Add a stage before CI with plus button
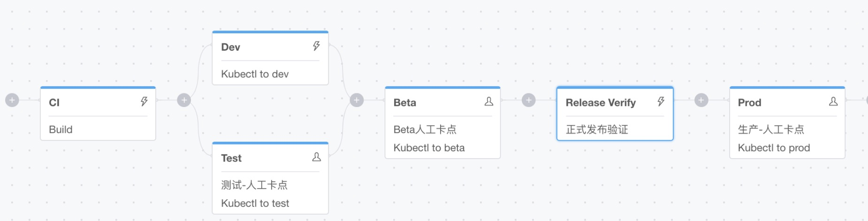The image size is (868, 221). (x=12, y=100)
